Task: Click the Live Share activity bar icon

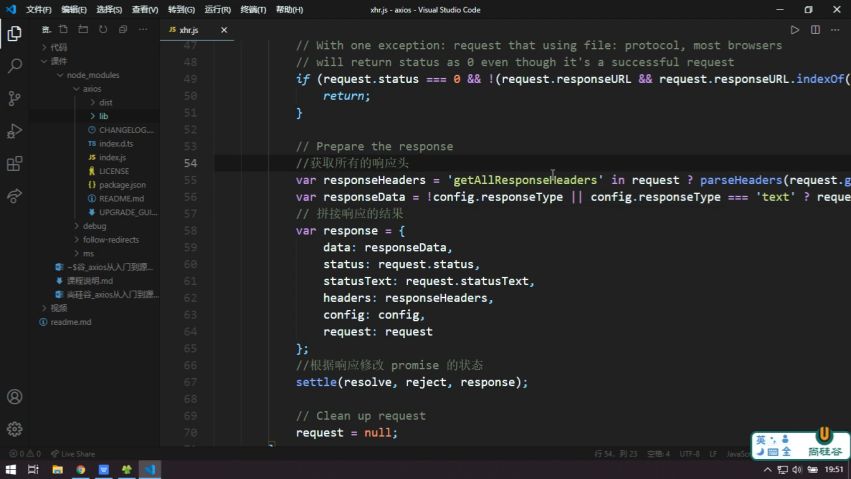Action: click(14, 196)
